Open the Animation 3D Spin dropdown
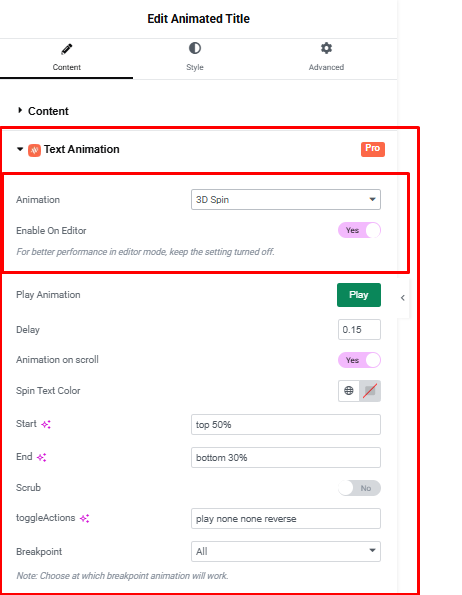462x595 pixels. [x=286, y=200]
